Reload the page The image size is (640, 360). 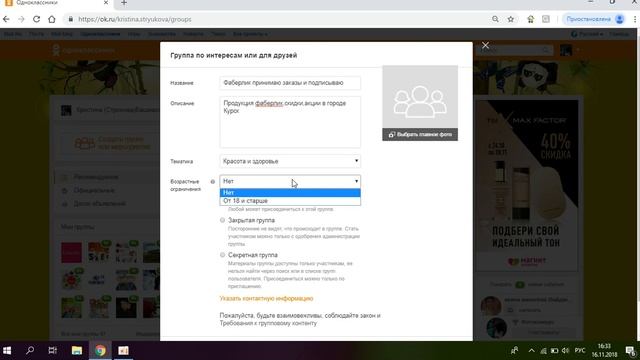click(36, 19)
